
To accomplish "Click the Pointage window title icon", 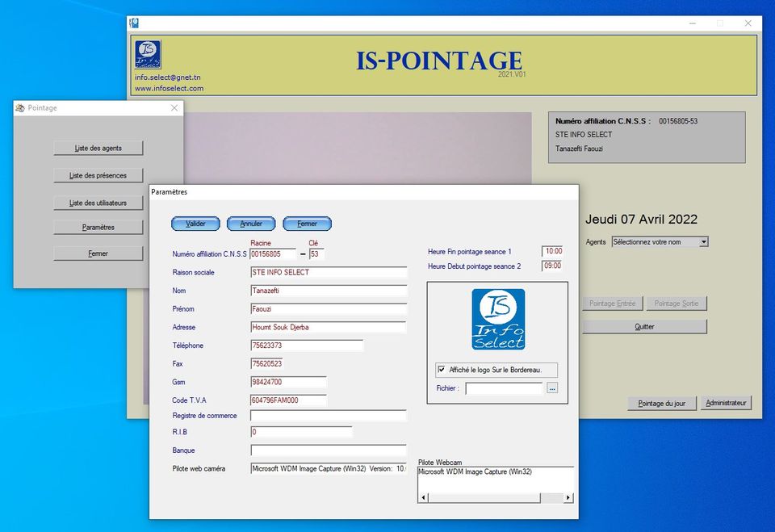I will tap(19, 108).
